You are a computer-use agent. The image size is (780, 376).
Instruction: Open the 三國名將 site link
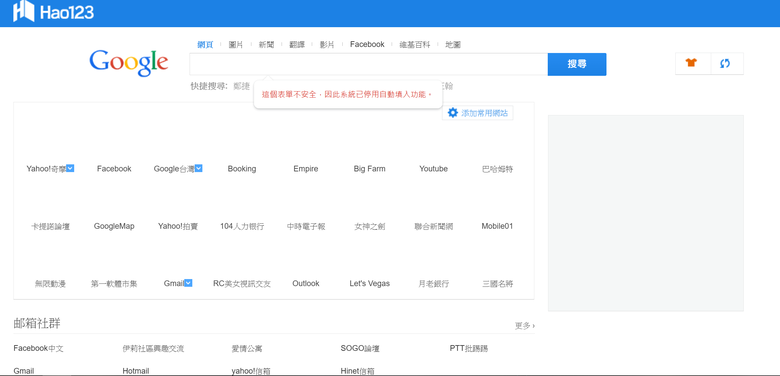(497, 283)
